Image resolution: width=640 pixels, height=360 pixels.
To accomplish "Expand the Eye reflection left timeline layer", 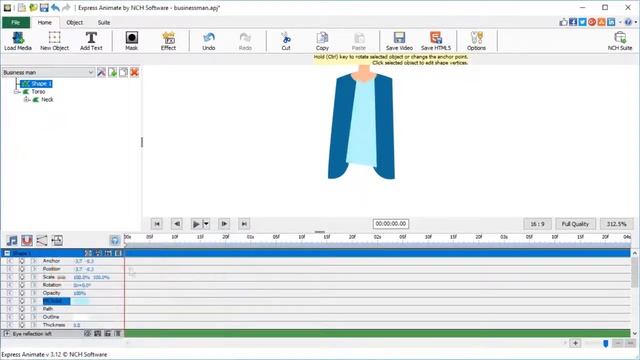I will tap(6, 333).
